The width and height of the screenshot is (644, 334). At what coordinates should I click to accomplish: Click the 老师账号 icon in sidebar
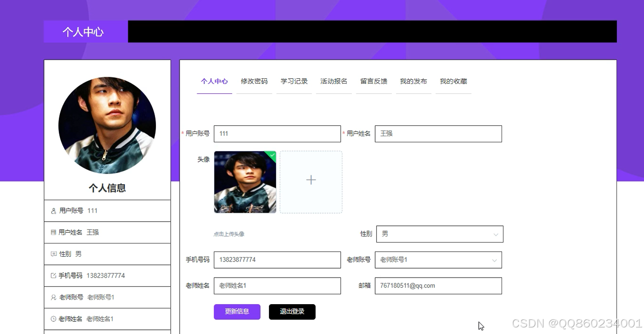point(53,298)
